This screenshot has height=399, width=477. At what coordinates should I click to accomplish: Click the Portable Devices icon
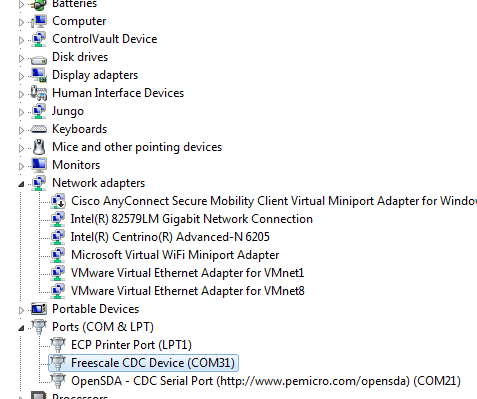[x=39, y=309]
